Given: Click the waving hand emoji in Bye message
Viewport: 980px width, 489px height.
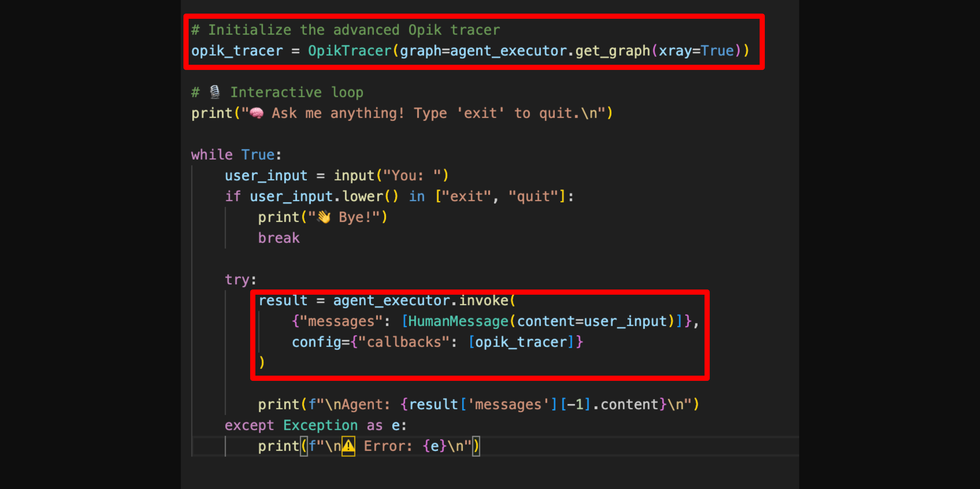Looking at the screenshot, I should pos(324,216).
